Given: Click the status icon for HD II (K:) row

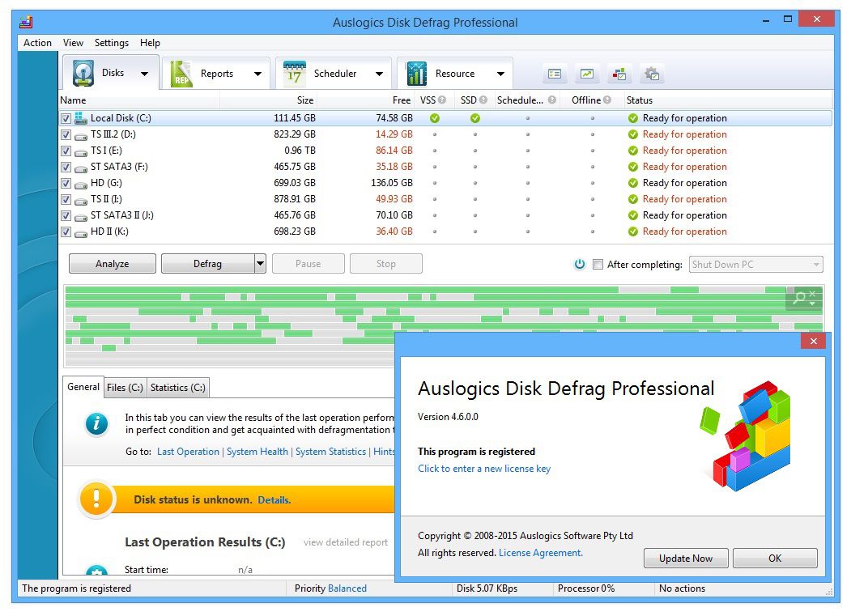Looking at the screenshot, I should 633,232.
